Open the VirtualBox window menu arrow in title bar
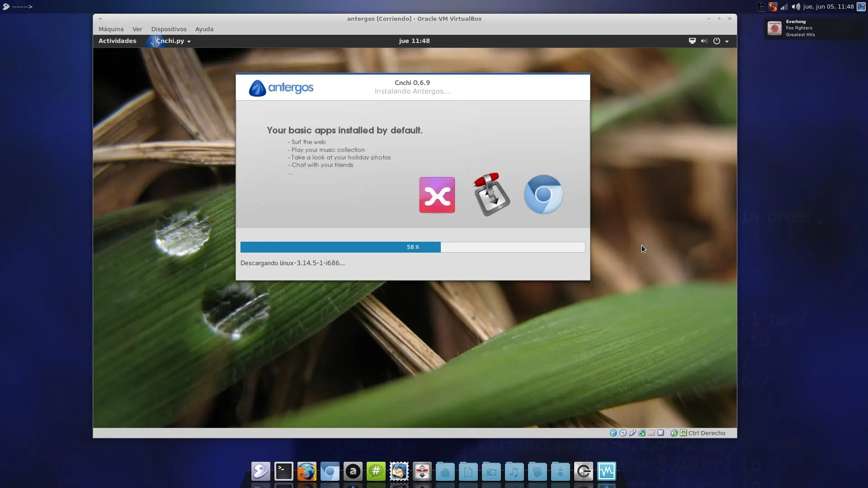This screenshot has width=868, height=488. coord(100,19)
